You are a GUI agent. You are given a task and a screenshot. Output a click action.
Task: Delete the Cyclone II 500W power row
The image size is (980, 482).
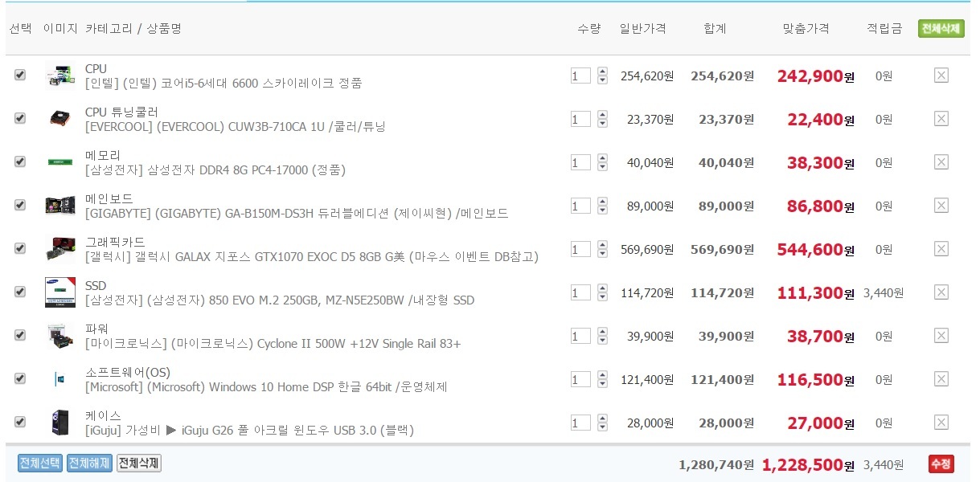(x=941, y=336)
